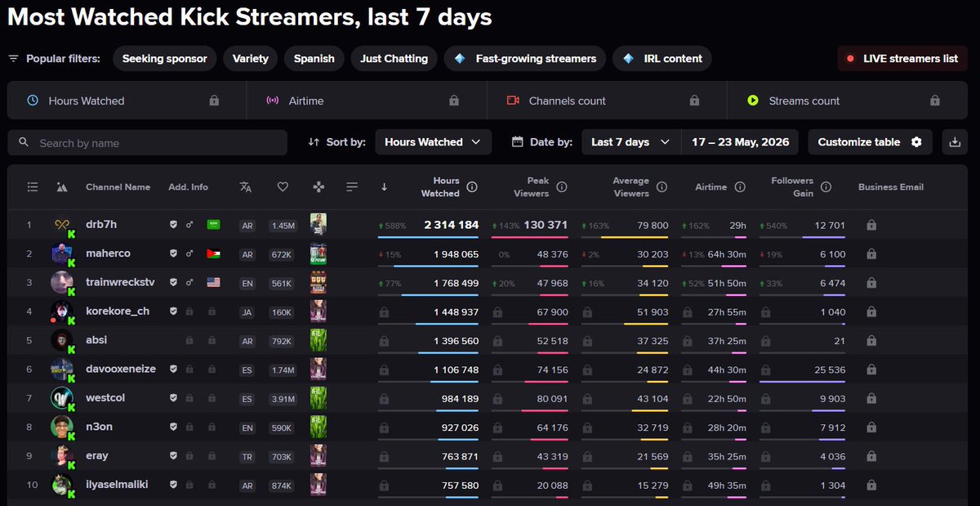Viewport: 980px width, 506px height.
Task: Click the locked hours change icon for n3on
Action: (x=385, y=428)
